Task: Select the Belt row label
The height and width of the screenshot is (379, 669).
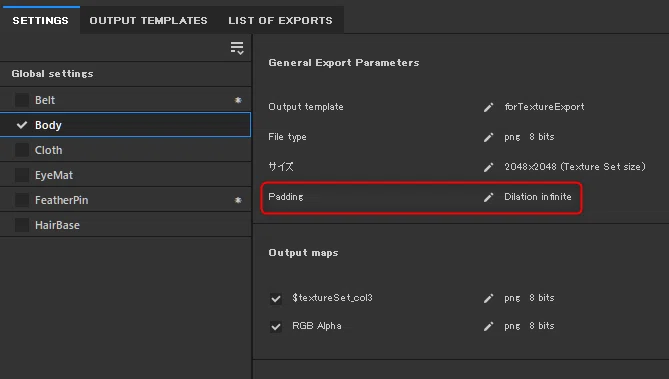Action: [x=45, y=100]
